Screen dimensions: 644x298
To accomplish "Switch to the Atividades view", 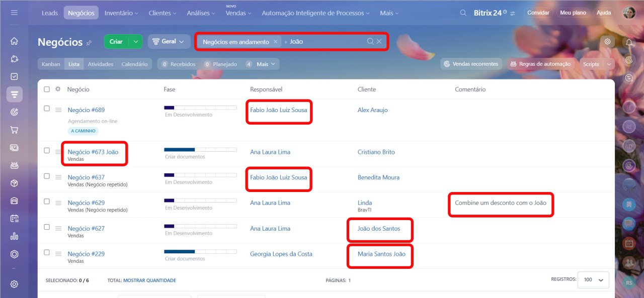I will tap(101, 64).
